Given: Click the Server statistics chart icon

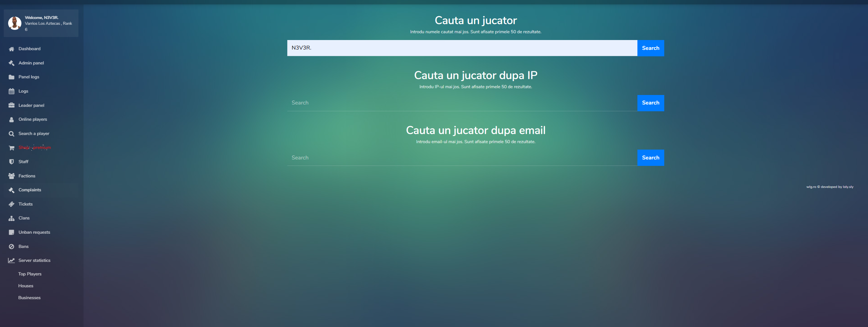Looking at the screenshot, I should 12,261.
